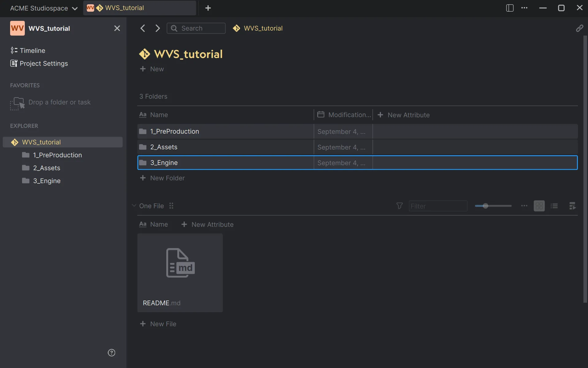Switch to list view for files

click(x=555, y=206)
